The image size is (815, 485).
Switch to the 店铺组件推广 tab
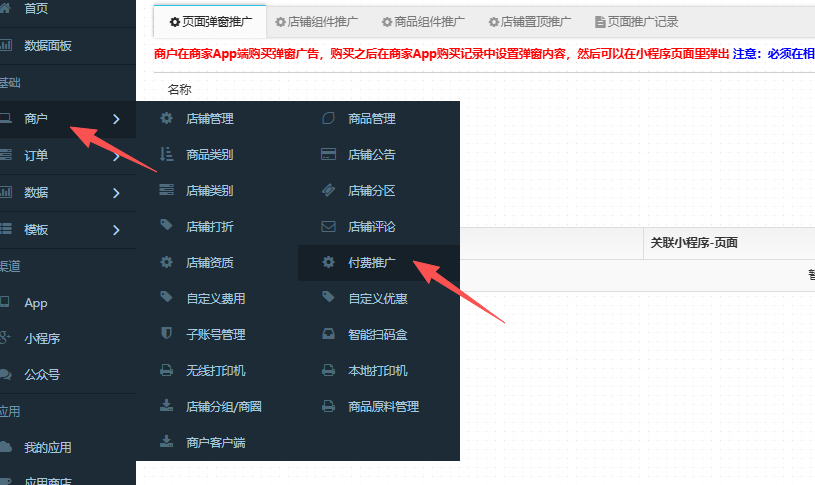pyautogui.click(x=317, y=22)
